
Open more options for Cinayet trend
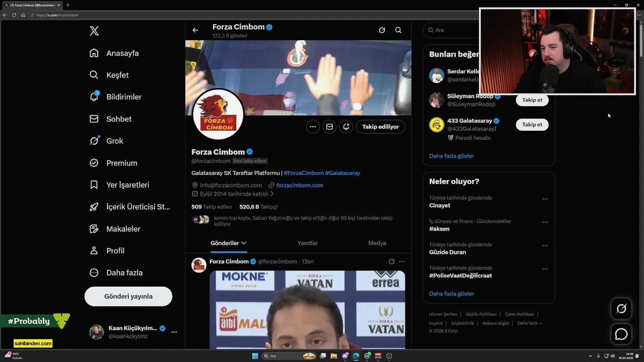(545, 199)
